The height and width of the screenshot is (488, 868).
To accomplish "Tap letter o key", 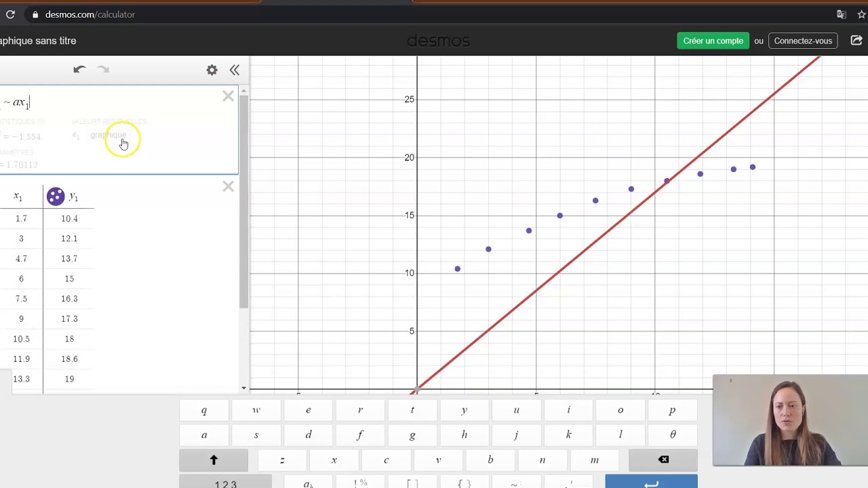I will pyautogui.click(x=620, y=410).
